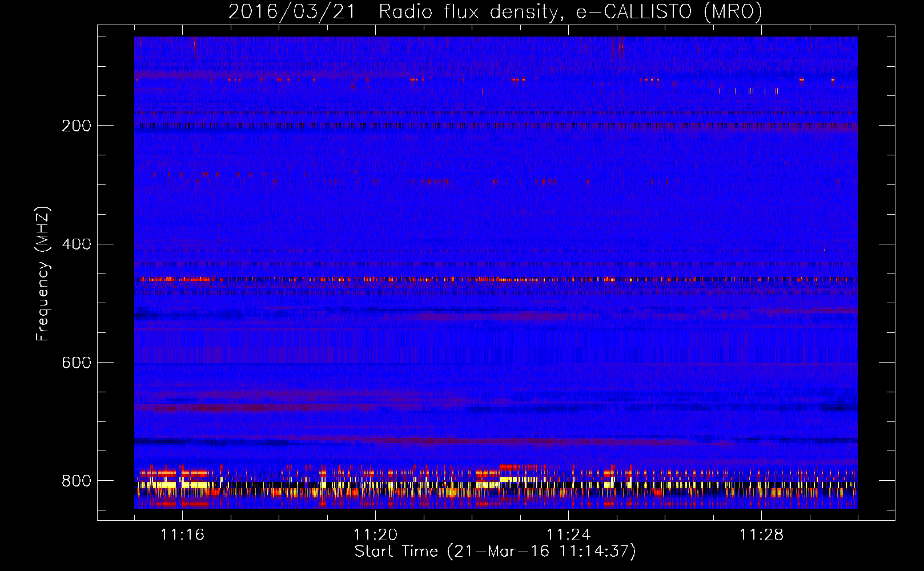Click the 11:24 time tick label
Image resolution: width=924 pixels, height=571 pixels.
point(569,534)
